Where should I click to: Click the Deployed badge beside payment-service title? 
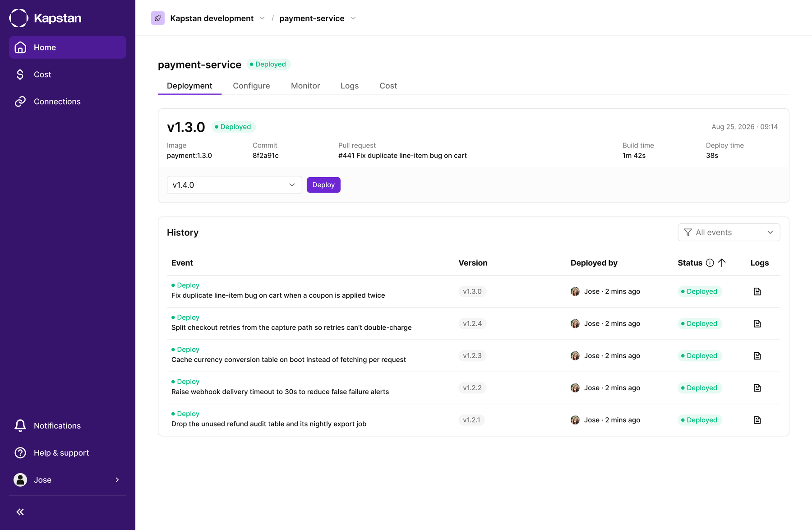(268, 64)
